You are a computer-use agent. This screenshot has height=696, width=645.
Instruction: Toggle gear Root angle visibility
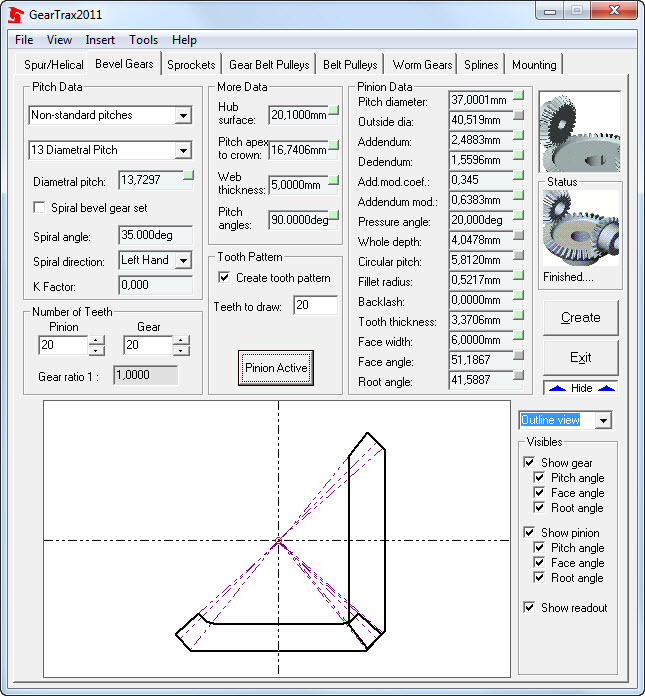(539, 507)
